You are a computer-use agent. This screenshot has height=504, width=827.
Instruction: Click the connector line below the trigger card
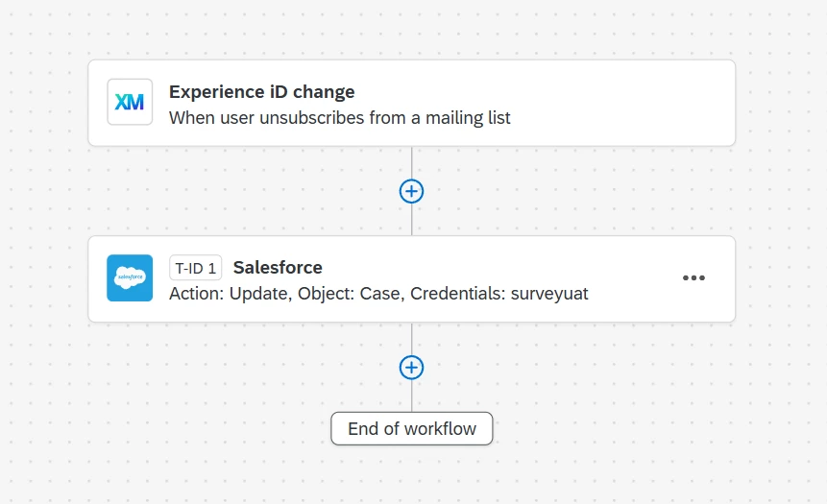tap(411, 161)
